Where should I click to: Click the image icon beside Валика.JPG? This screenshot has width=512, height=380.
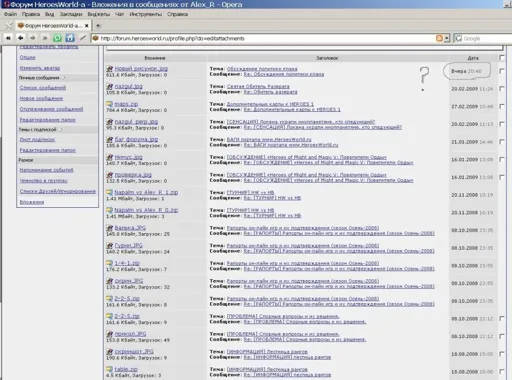coord(110,228)
